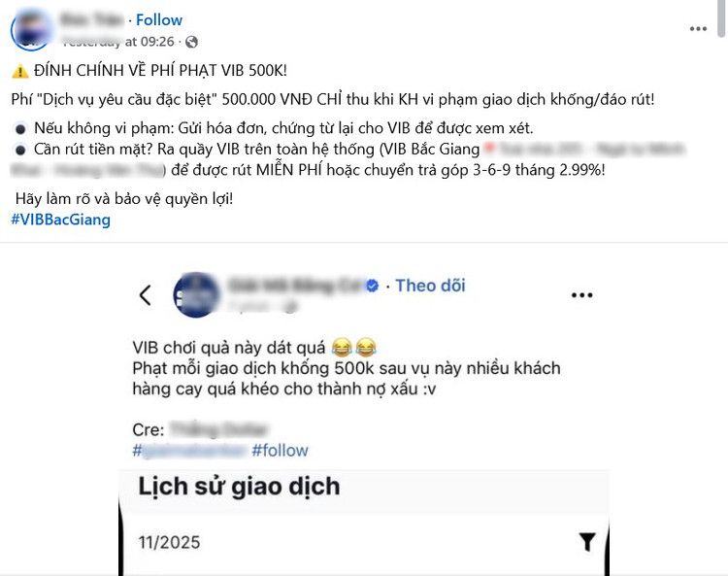The width and height of the screenshot is (728, 576).
Task: Click the back chevron in the embedded post
Action: [x=146, y=295]
